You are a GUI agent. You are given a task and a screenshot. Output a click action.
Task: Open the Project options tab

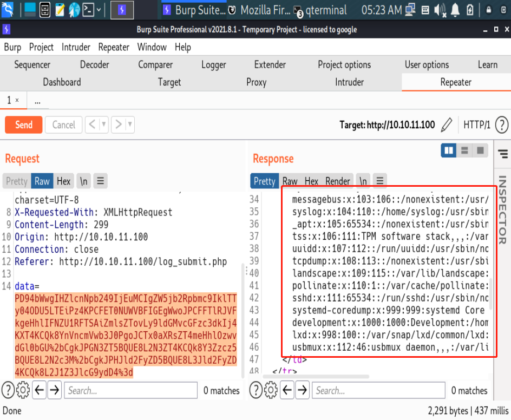click(344, 65)
